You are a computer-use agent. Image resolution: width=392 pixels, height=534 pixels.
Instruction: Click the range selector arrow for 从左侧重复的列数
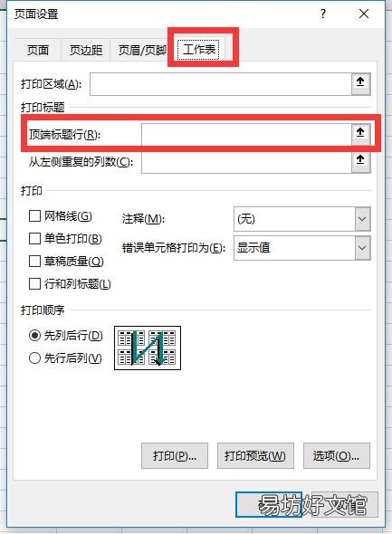point(360,161)
